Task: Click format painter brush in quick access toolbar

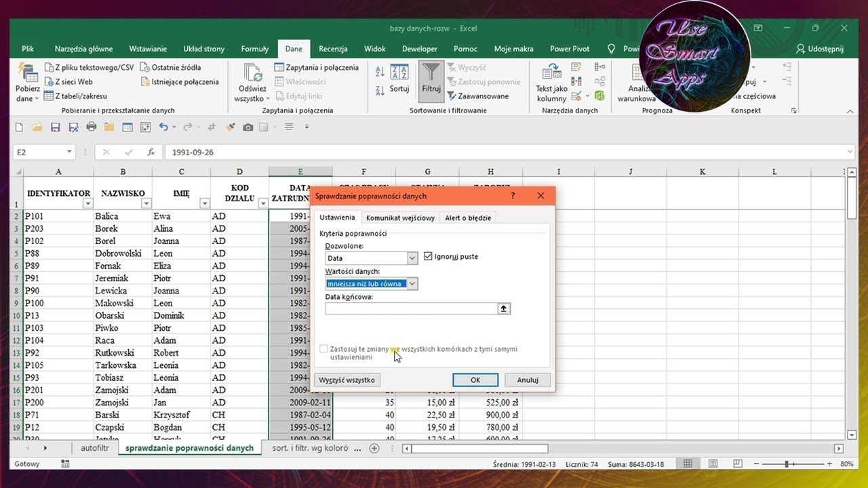Action: point(230,127)
